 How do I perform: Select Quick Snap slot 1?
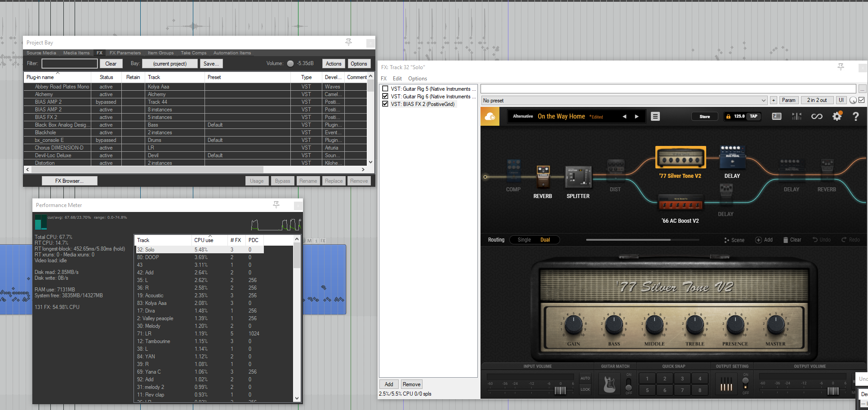tap(647, 379)
